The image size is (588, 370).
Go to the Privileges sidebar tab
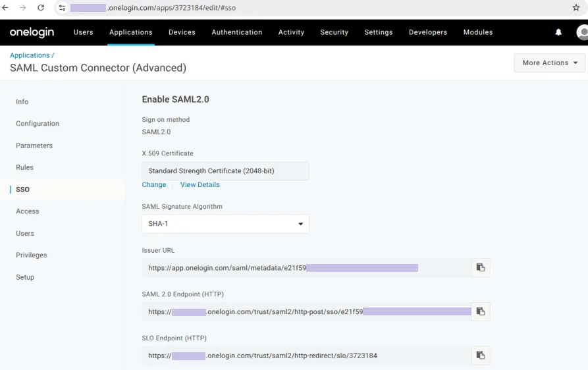pyautogui.click(x=32, y=255)
